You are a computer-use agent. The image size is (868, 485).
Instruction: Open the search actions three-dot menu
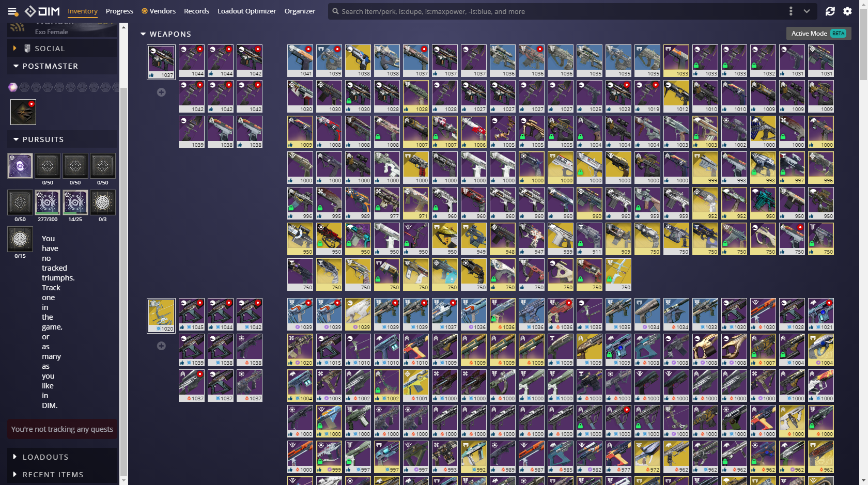coord(791,11)
